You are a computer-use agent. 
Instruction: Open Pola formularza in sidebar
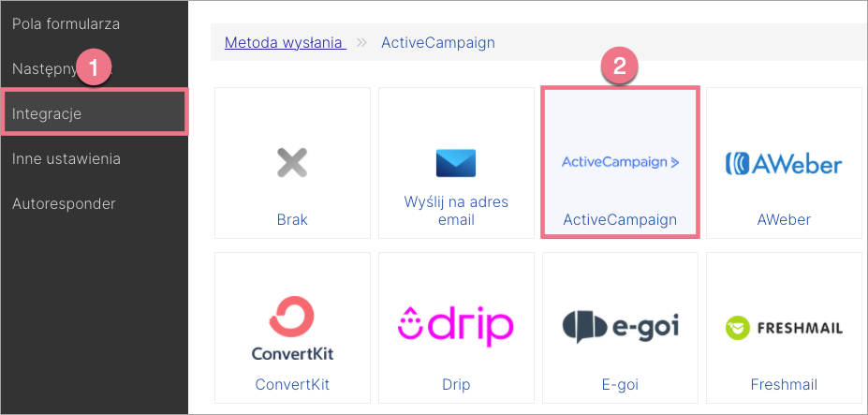coord(66,23)
